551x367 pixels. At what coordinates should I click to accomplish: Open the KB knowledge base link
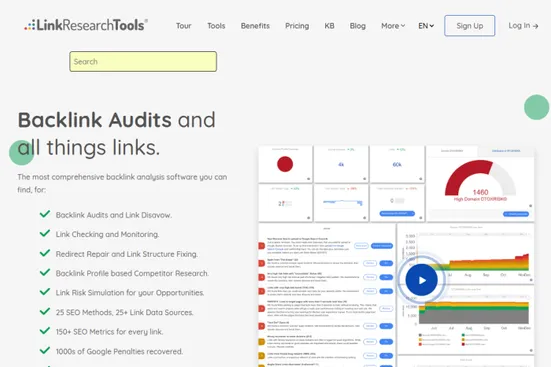(x=329, y=26)
